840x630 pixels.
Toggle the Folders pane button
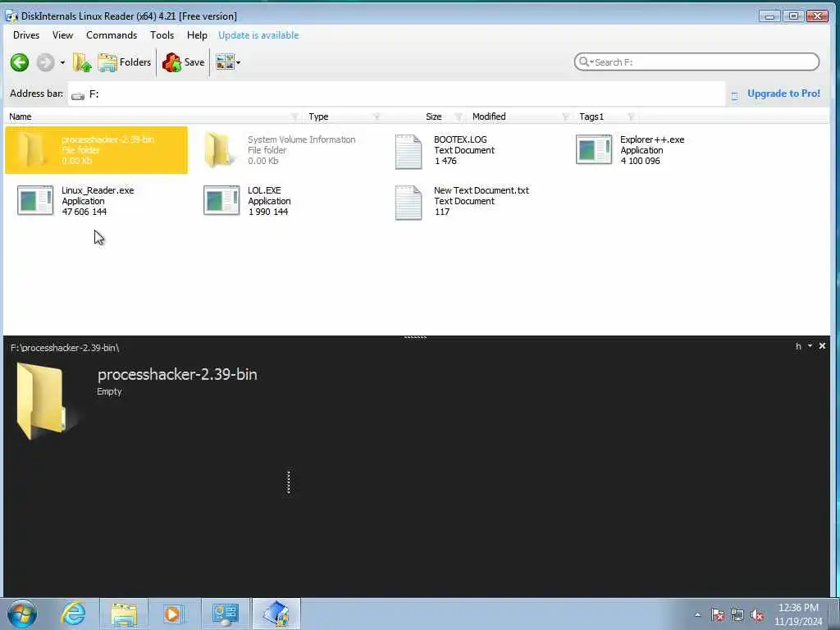coord(125,62)
